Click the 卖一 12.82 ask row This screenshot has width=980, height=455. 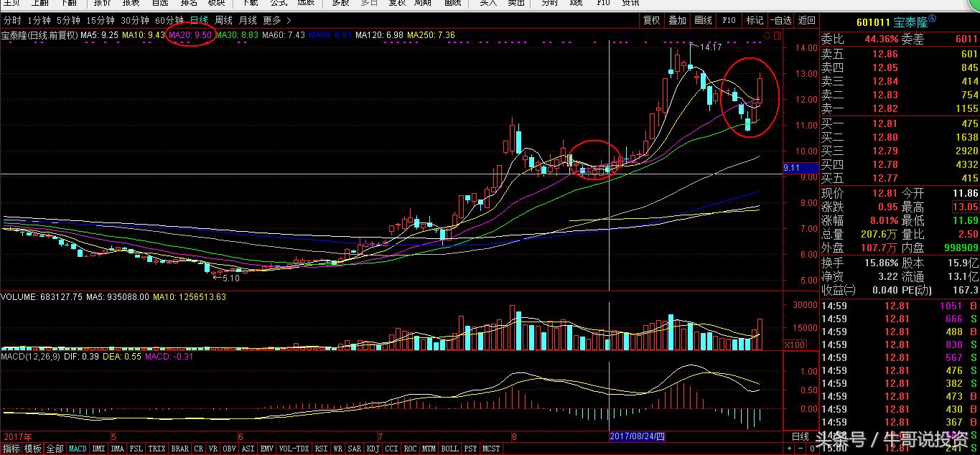coord(900,108)
